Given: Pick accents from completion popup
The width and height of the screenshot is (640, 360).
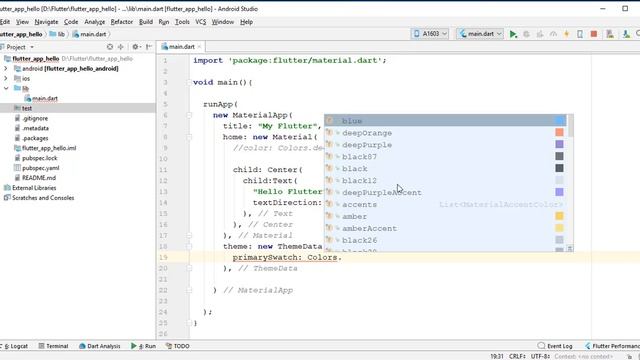Looking at the screenshot, I should (x=445, y=204).
